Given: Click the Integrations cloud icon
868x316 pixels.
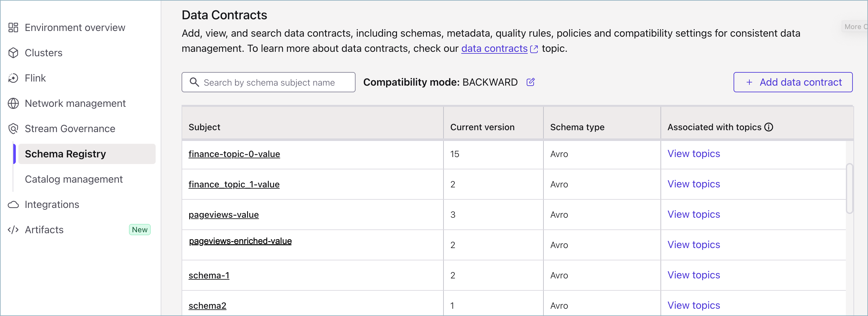Looking at the screenshot, I should [13, 204].
